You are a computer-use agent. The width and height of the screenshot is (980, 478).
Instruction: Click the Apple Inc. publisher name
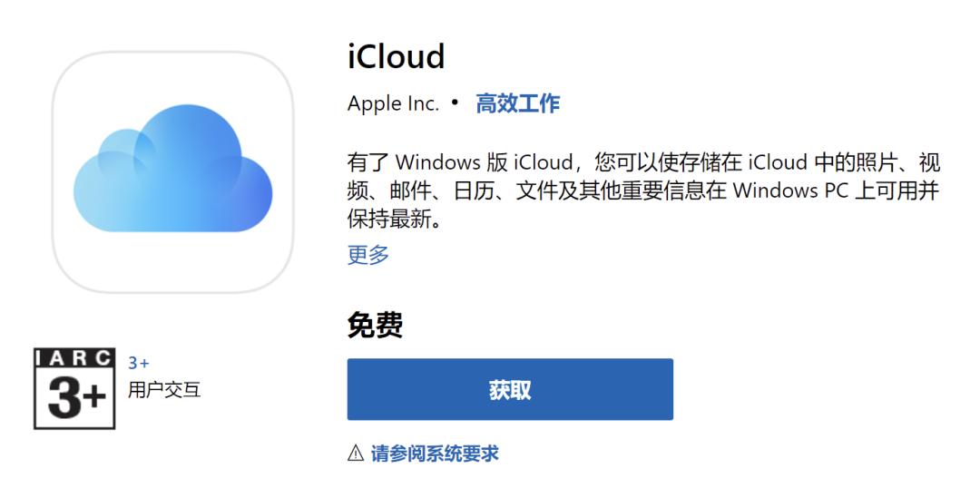[393, 103]
